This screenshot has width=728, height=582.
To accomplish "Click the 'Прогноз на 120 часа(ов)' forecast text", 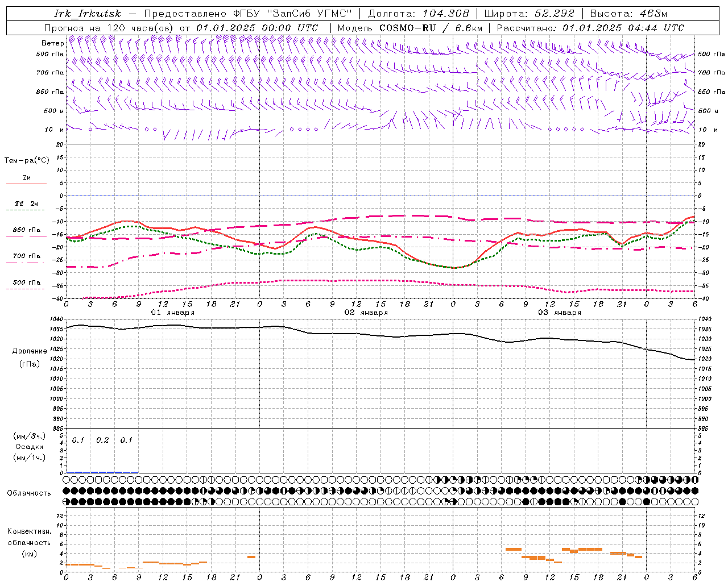I will pos(110,28).
